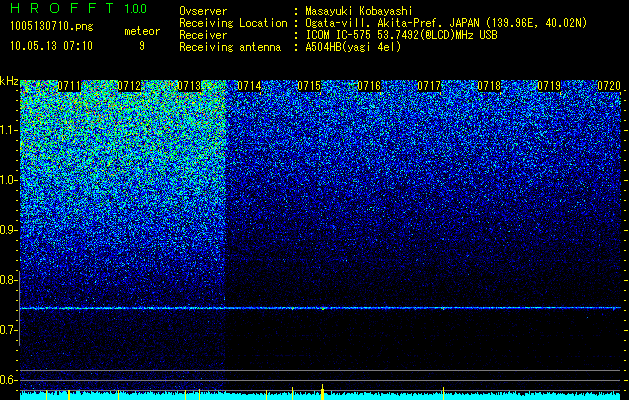Click the 0713 time marker
Screen dimensions: 629x400
point(189,86)
